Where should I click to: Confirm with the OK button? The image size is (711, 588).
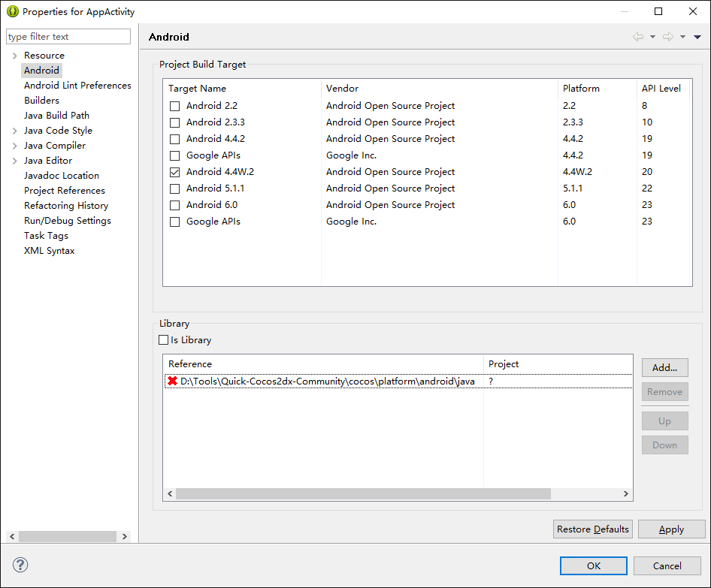click(594, 565)
